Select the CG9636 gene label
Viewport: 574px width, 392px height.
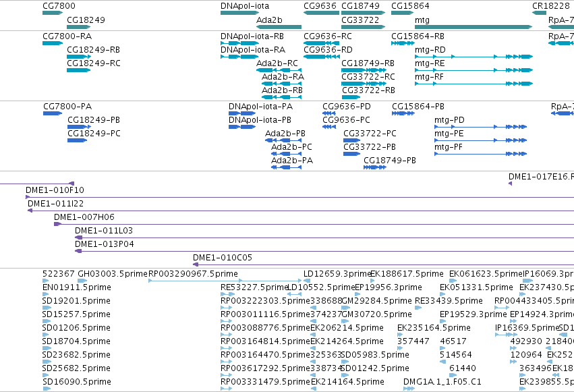point(320,6)
